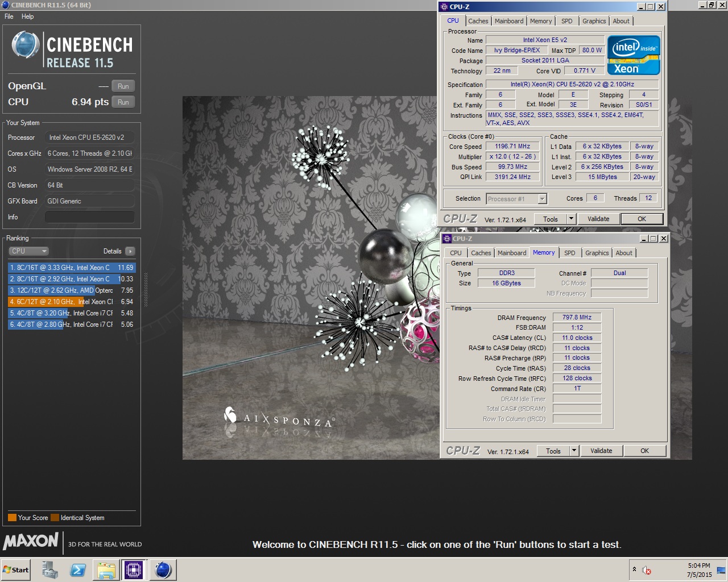
Task: Switch to About tab in top CPU-Z window
Action: (x=621, y=21)
